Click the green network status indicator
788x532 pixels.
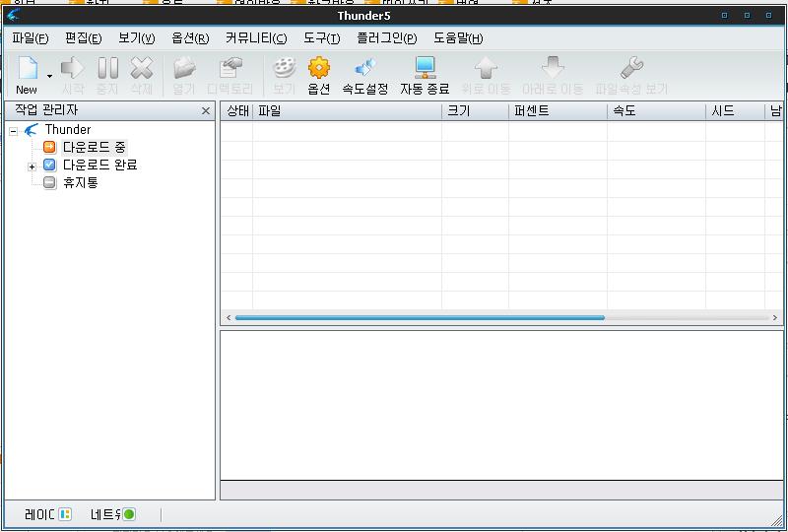(x=129, y=514)
